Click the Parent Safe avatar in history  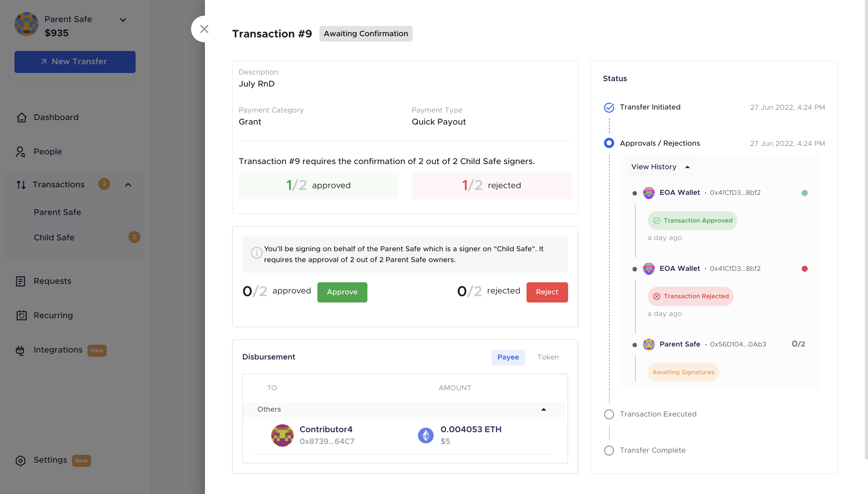(649, 345)
